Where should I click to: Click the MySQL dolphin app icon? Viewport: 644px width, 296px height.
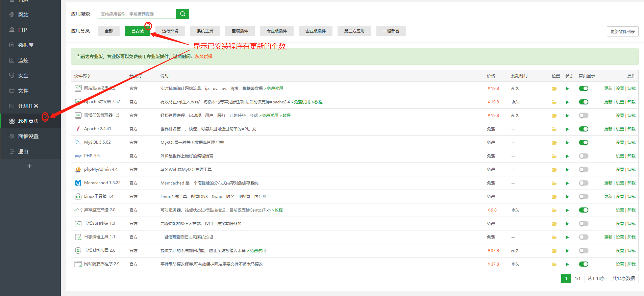click(78, 142)
